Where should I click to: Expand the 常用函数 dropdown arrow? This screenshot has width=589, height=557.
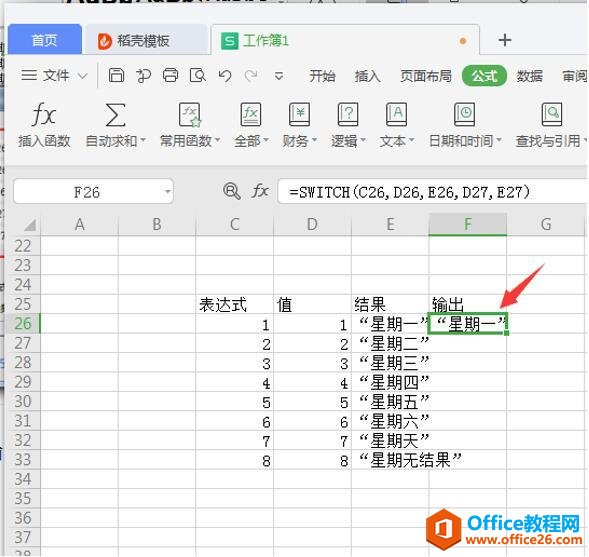coord(217,141)
